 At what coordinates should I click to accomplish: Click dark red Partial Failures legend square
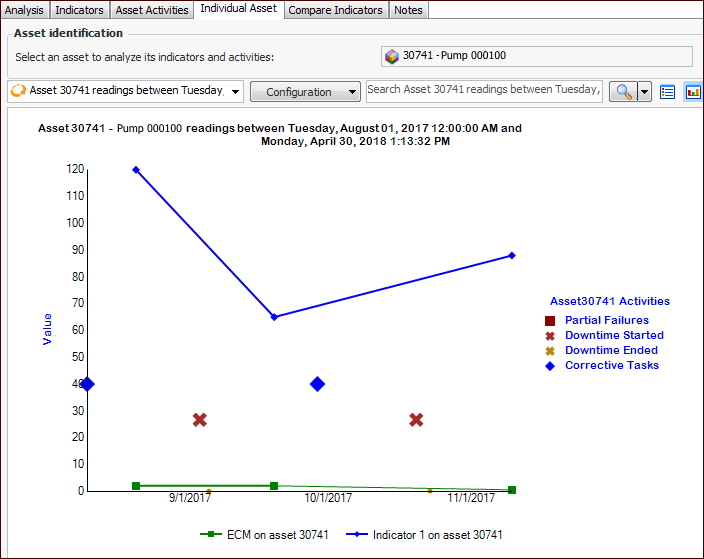click(550, 321)
